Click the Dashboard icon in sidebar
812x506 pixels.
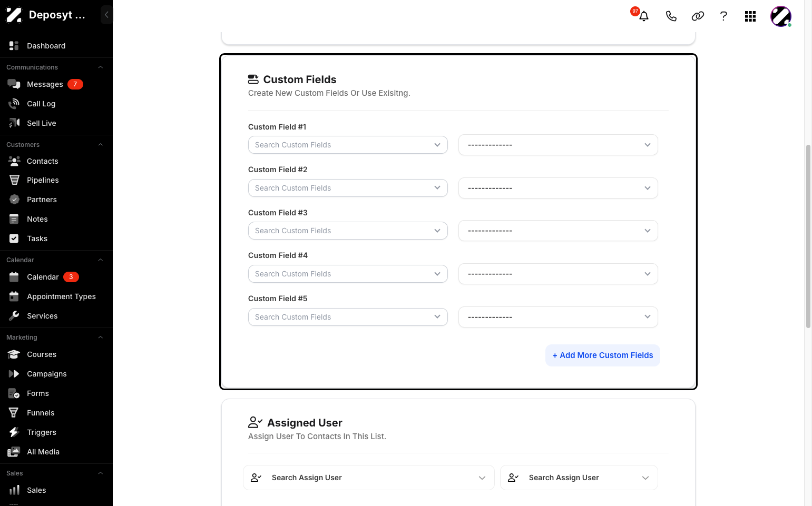(14, 46)
